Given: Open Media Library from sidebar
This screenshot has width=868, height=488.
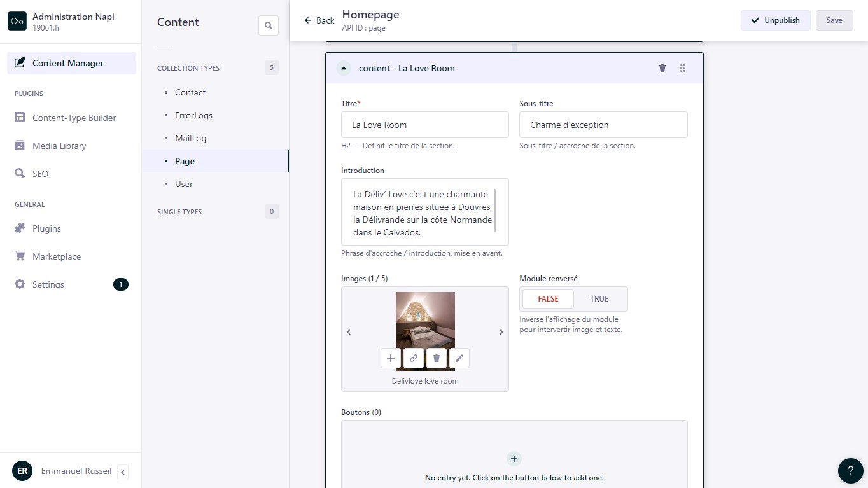Looking at the screenshot, I should point(59,146).
